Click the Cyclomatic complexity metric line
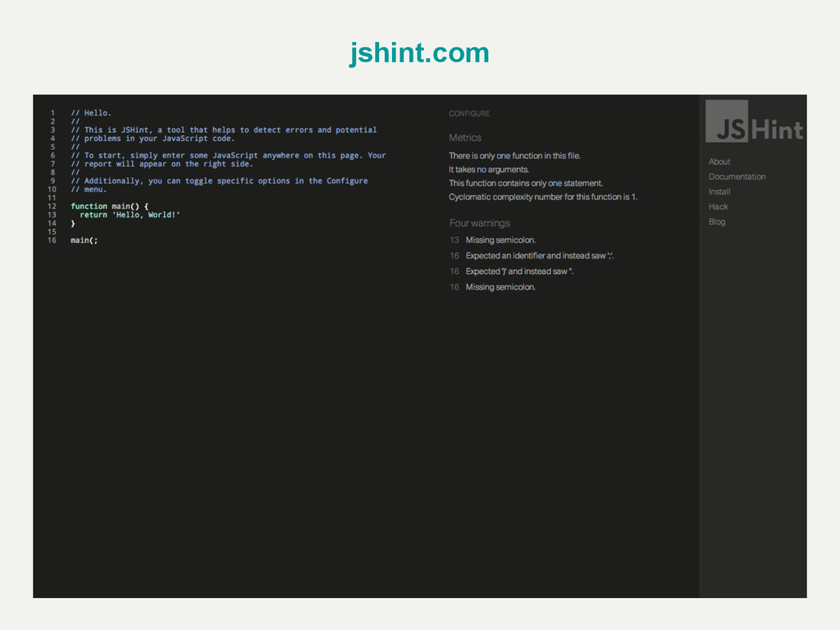The height and width of the screenshot is (630, 840). tap(543, 197)
